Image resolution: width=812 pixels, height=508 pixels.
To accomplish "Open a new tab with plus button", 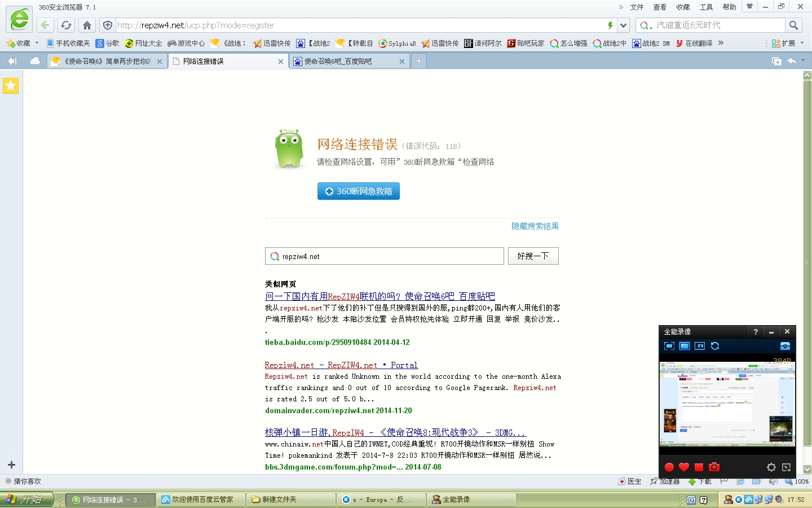I will point(419,61).
